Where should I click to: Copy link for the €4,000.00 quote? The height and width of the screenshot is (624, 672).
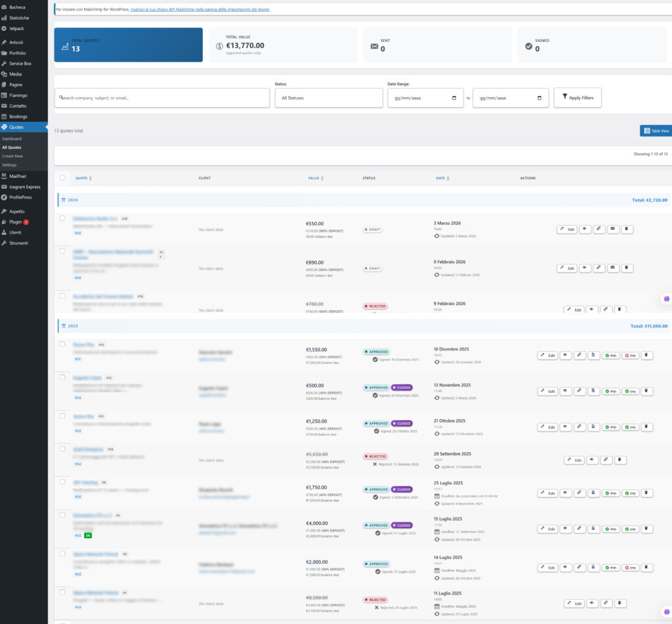(579, 530)
